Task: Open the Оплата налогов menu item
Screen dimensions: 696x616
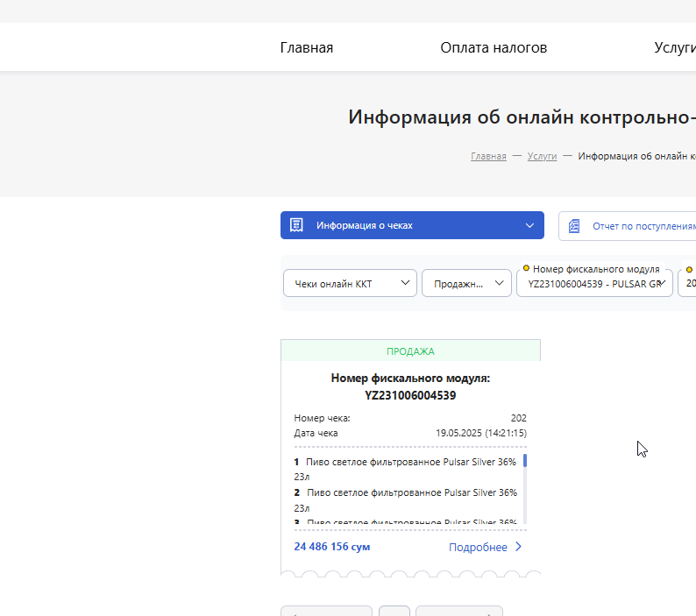Action: (x=494, y=47)
